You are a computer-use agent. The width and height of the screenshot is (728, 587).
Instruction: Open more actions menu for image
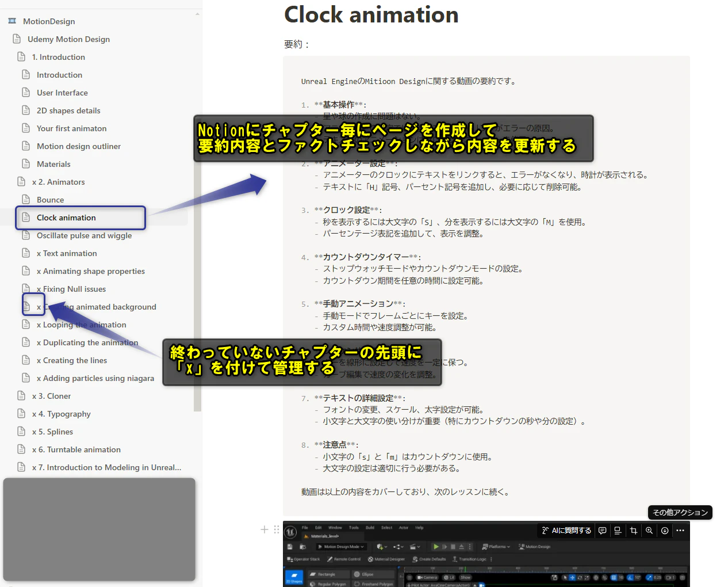pos(680,531)
